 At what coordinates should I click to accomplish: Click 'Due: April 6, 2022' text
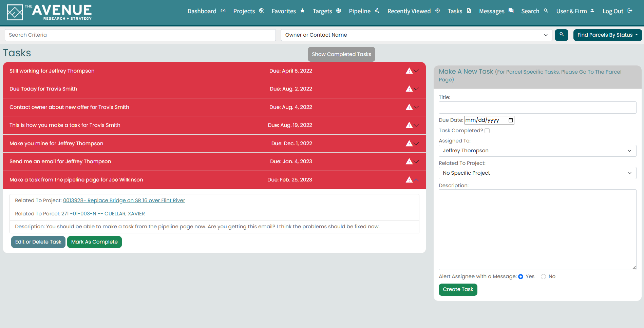[x=291, y=71]
